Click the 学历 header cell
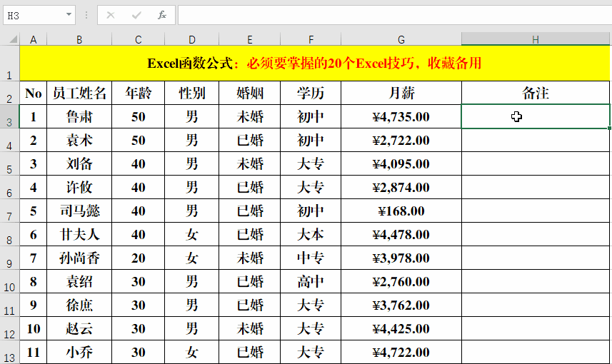 click(x=311, y=93)
